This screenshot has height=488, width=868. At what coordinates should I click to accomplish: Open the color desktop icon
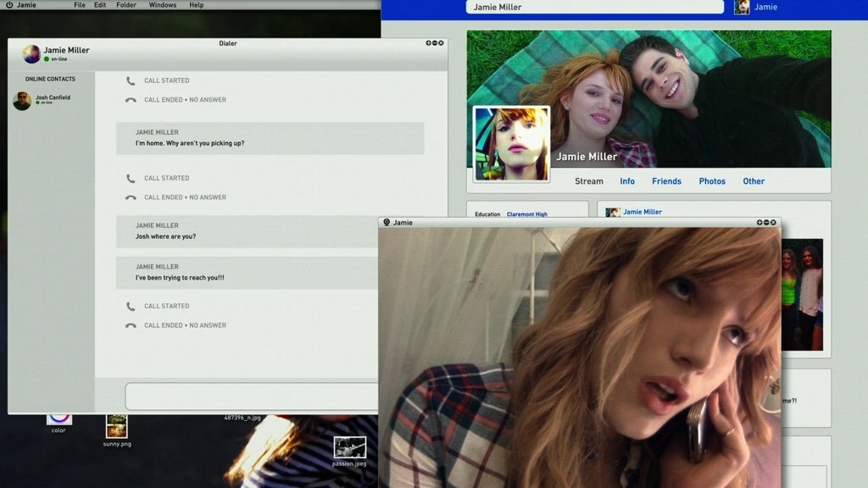(x=58, y=416)
